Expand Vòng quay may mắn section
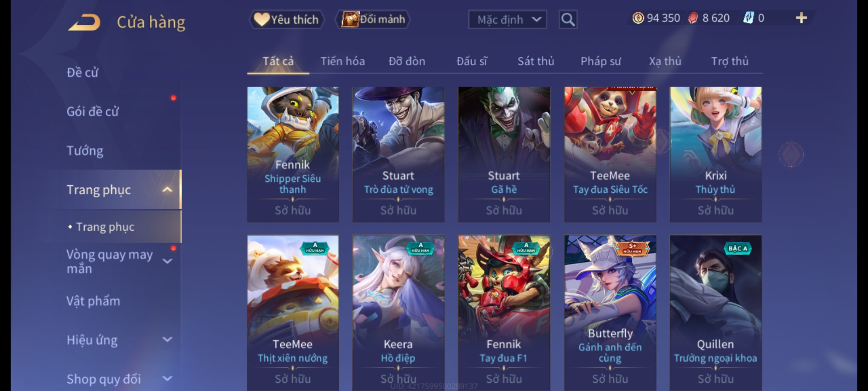 [167, 261]
